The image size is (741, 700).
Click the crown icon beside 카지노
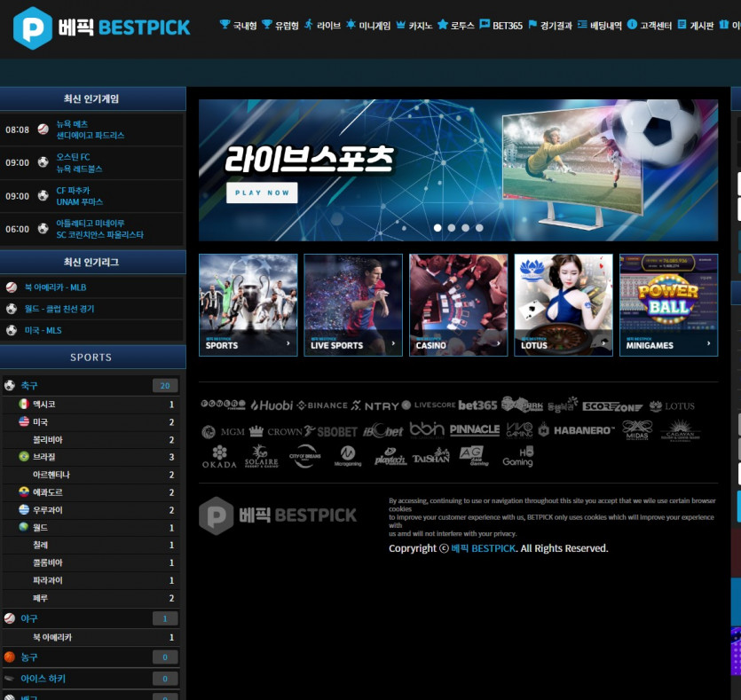pos(401,25)
